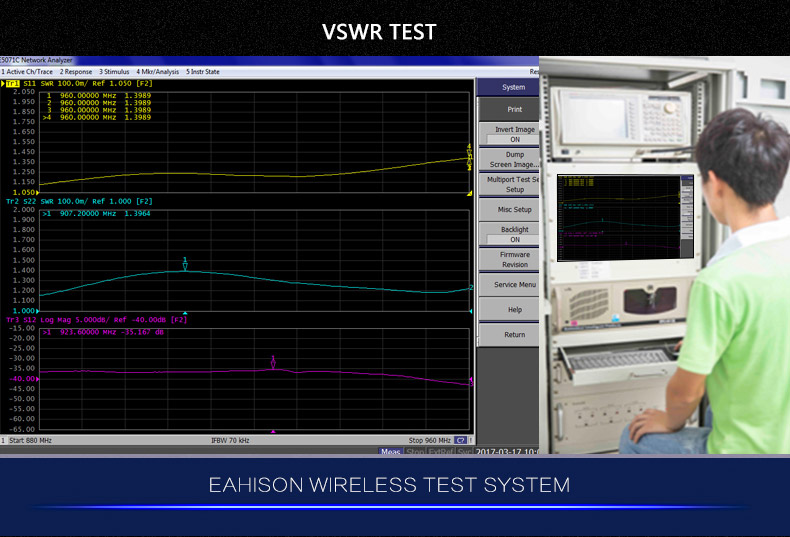Click marker 1 on the cyan S22 trace
The image size is (790, 537).
(x=185, y=266)
